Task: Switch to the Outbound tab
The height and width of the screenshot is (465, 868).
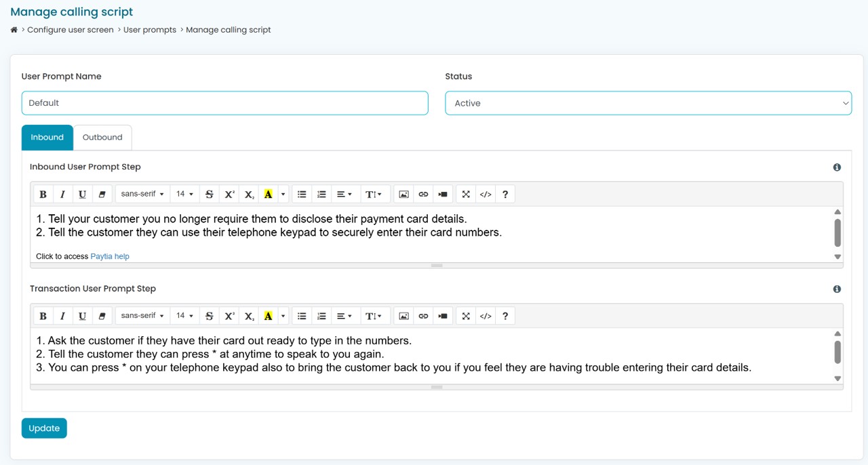Action: coord(102,138)
